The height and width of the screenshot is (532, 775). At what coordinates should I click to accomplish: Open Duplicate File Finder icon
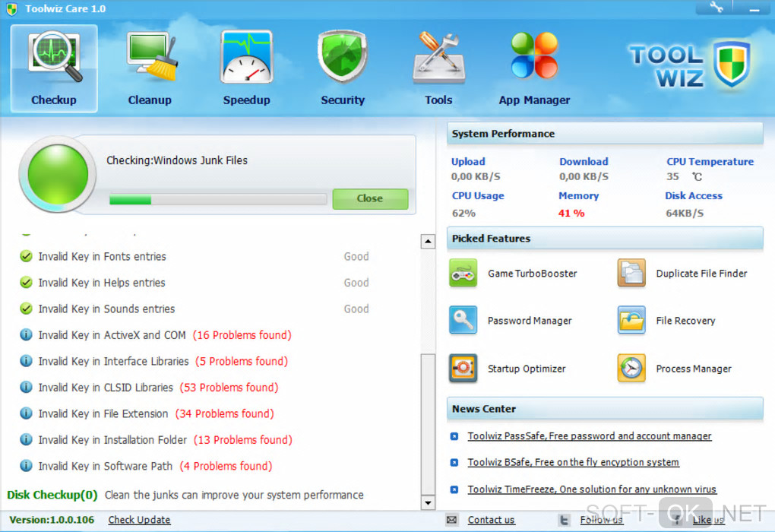point(631,273)
